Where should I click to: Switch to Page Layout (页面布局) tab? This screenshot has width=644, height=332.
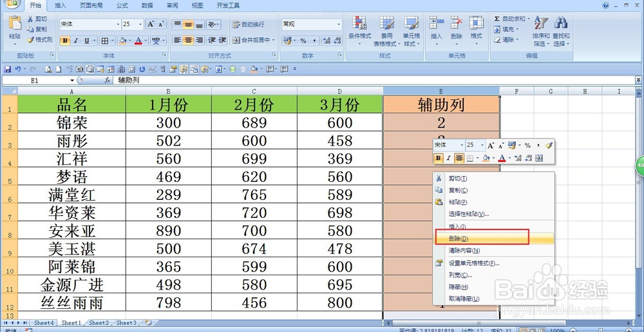coord(91,5)
